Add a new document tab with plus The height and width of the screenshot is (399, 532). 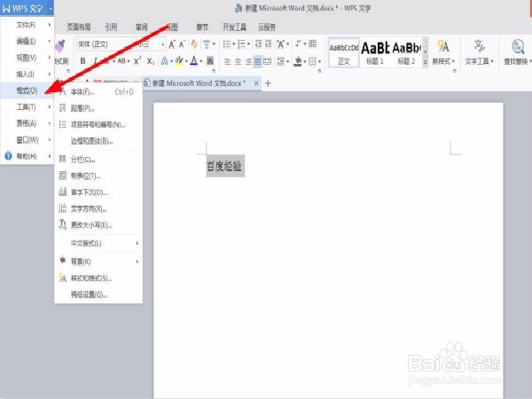point(268,83)
